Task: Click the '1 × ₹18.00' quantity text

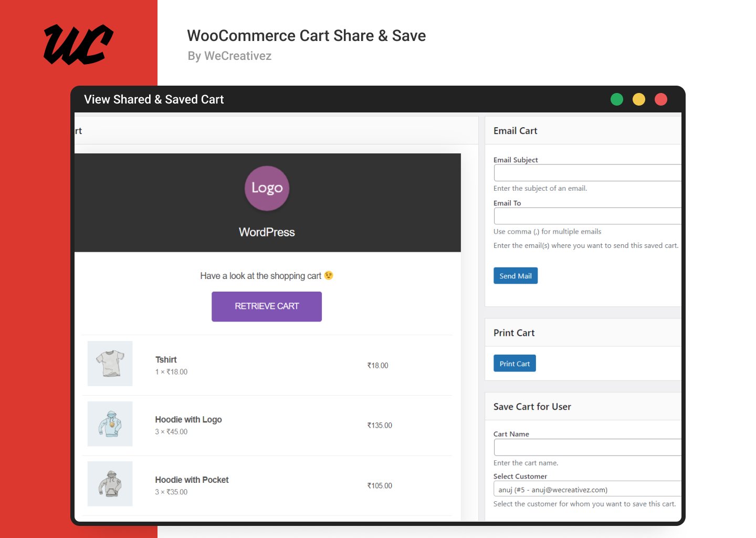Action: (x=171, y=372)
